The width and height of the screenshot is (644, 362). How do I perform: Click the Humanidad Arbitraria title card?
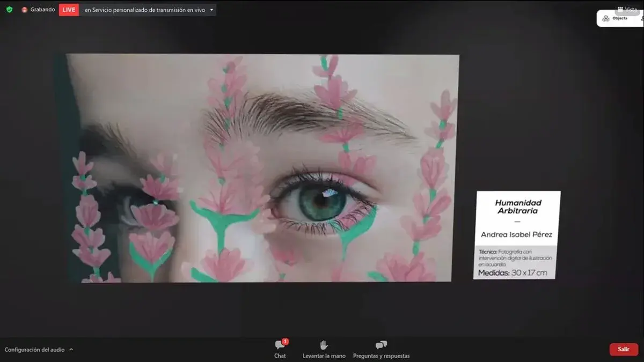pyautogui.click(x=516, y=235)
